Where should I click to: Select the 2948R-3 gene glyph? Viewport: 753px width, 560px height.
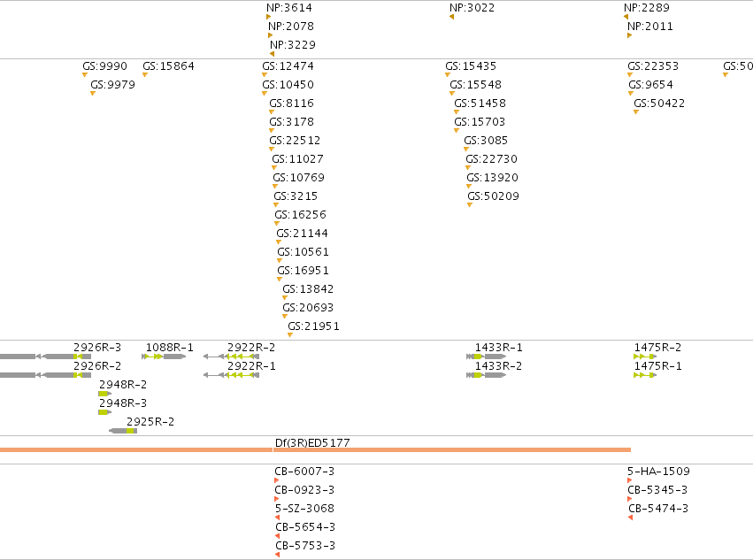click(104, 412)
